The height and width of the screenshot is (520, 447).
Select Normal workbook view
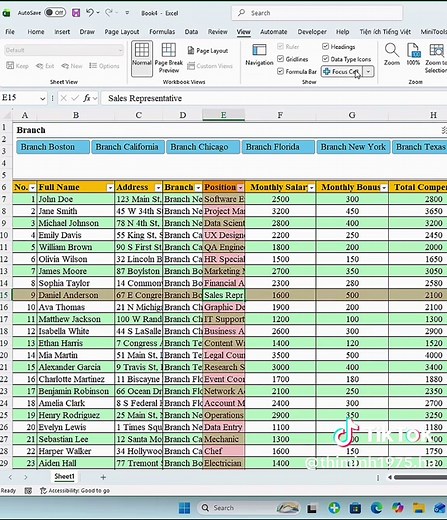[142, 59]
